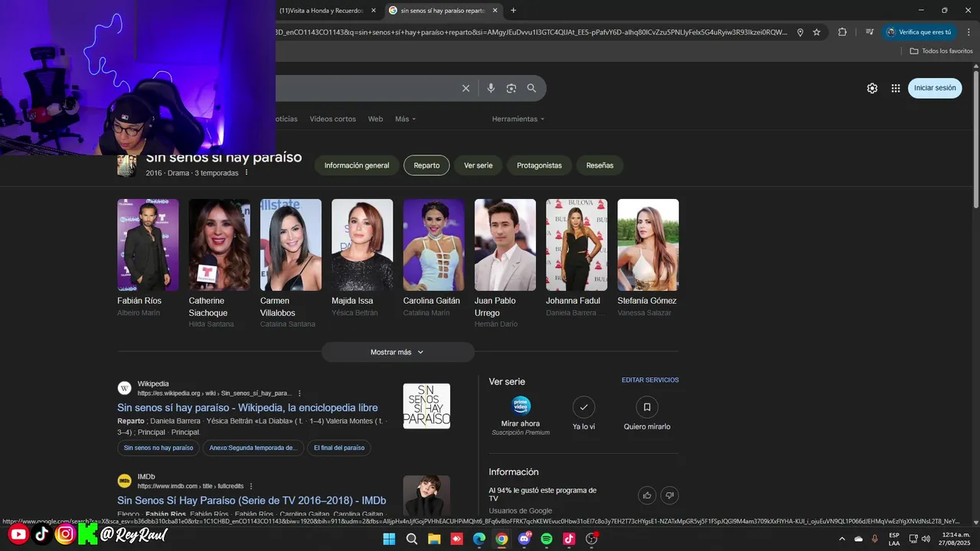Viewport: 980px width, 551px height.
Task: Open the 'Más' search filter dropdown
Action: [406, 119]
